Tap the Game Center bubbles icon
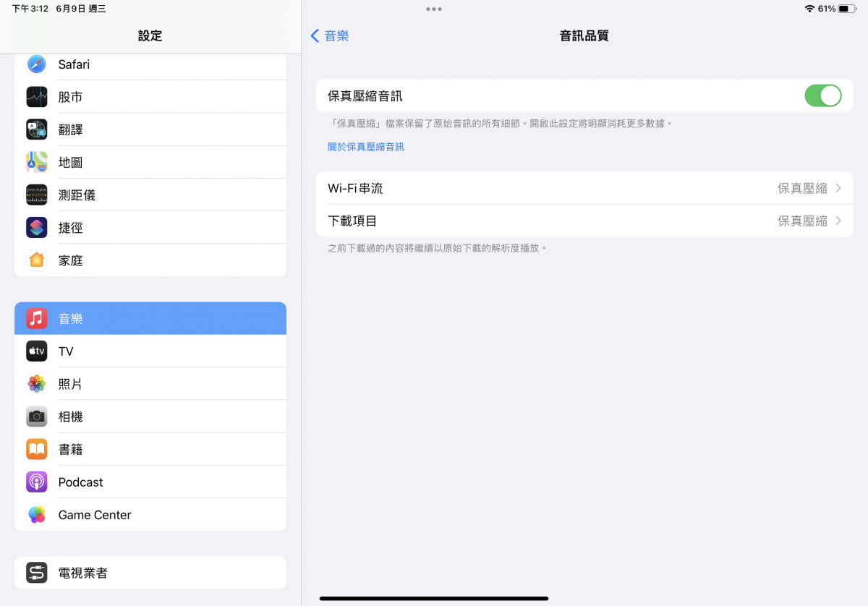This screenshot has width=868, height=606. [x=37, y=515]
